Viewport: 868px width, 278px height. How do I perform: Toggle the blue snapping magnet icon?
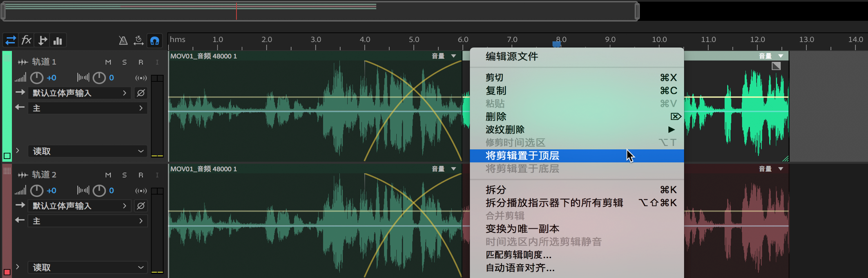(155, 40)
